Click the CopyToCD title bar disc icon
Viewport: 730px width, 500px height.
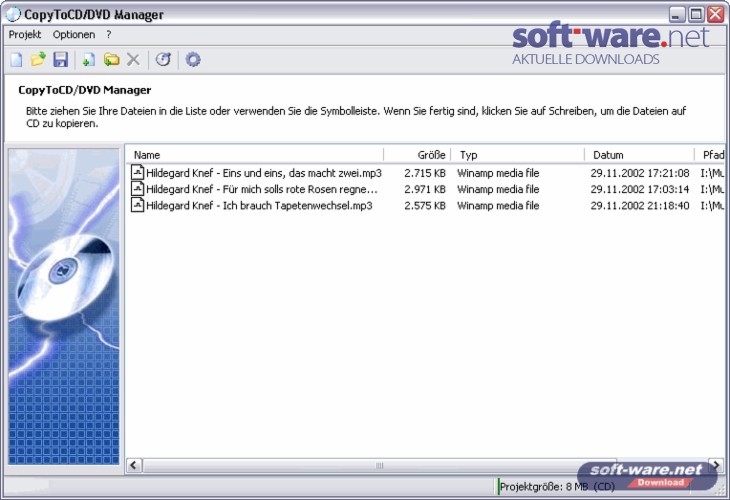point(14,14)
